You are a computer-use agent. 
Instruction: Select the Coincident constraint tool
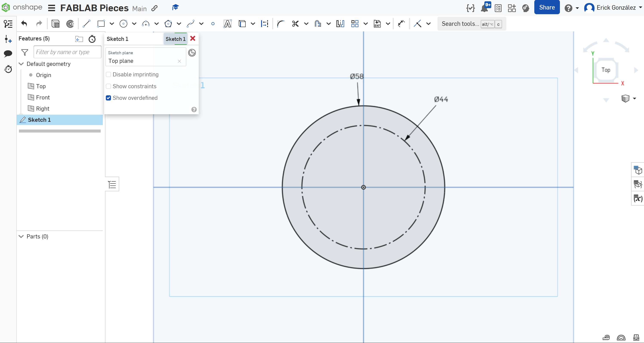click(x=418, y=24)
